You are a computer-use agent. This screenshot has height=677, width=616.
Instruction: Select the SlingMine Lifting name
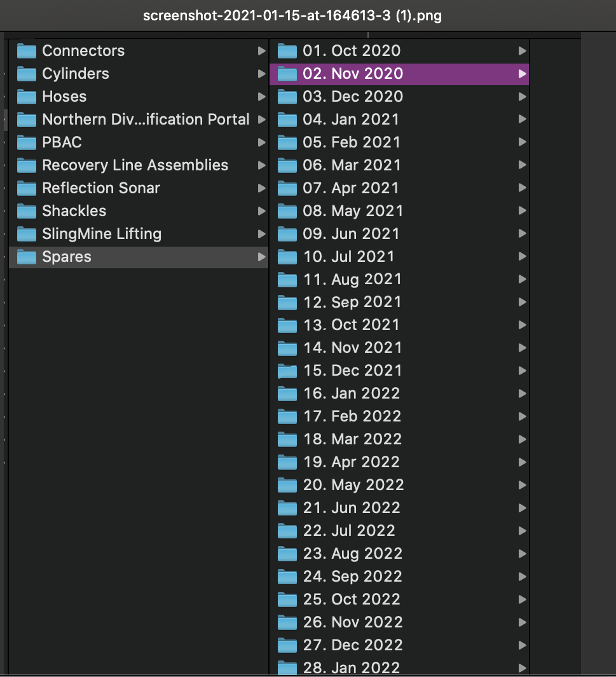pos(102,234)
